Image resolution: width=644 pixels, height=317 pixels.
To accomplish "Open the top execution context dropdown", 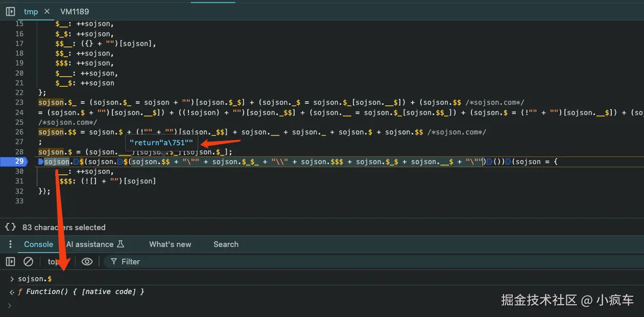I will pos(54,261).
